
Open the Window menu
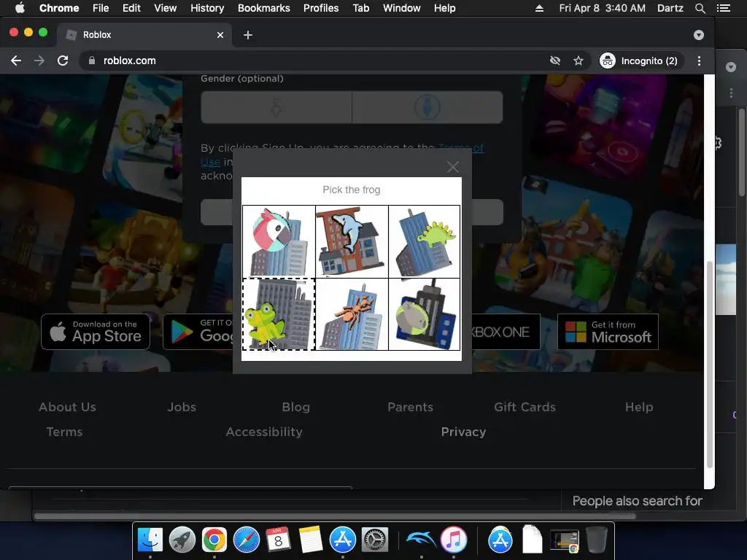coord(402,8)
